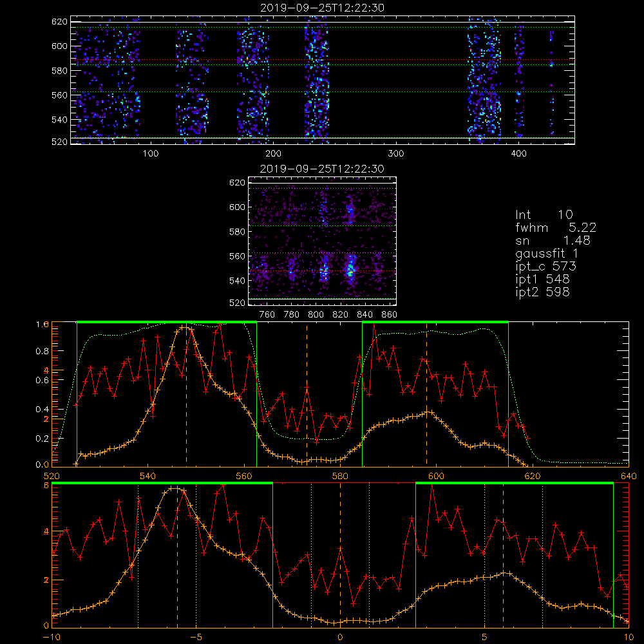
Task: Click x-axis label 100 on top plot
Action: [151, 154]
